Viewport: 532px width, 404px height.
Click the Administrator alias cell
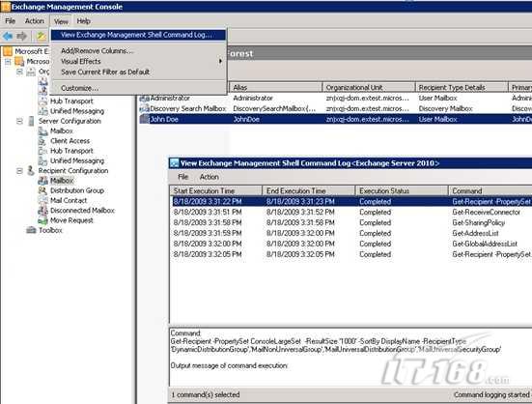(253, 99)
